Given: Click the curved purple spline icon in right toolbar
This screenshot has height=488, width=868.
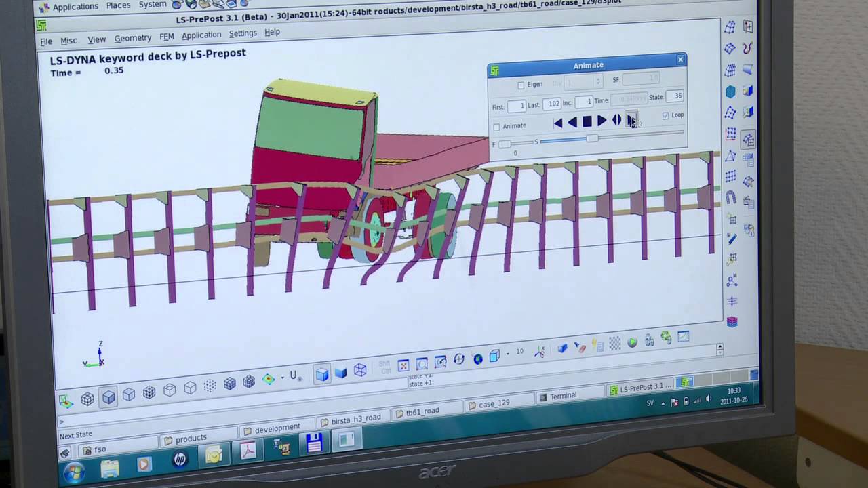Looking at the screenshot, I should point(747,48).
